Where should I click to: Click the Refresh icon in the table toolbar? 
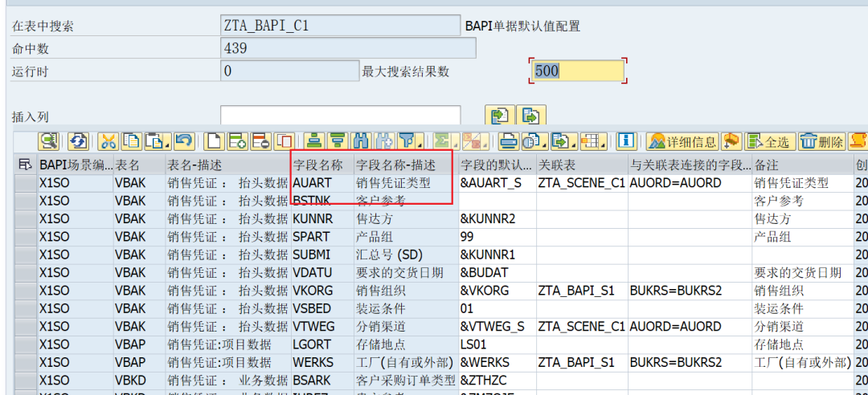(78, 141)
